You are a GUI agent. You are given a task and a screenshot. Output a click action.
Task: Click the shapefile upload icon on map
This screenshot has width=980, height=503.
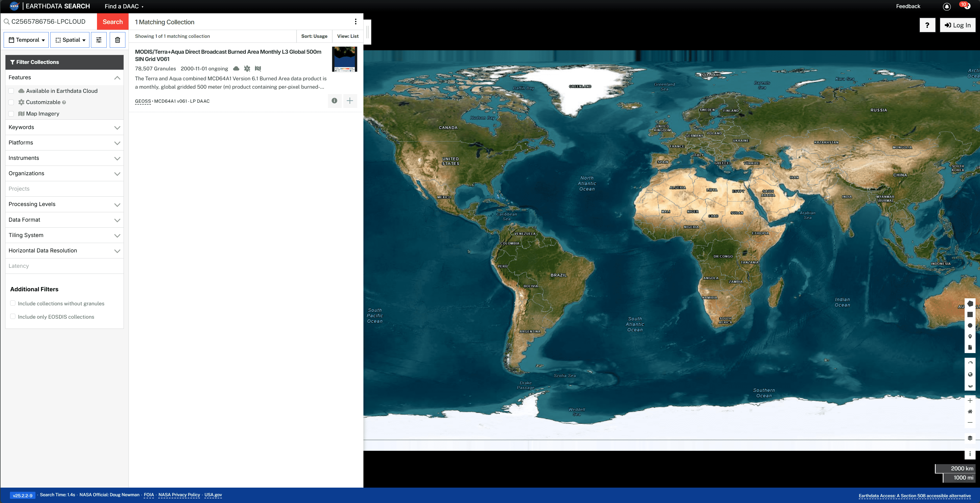[970, 347]
